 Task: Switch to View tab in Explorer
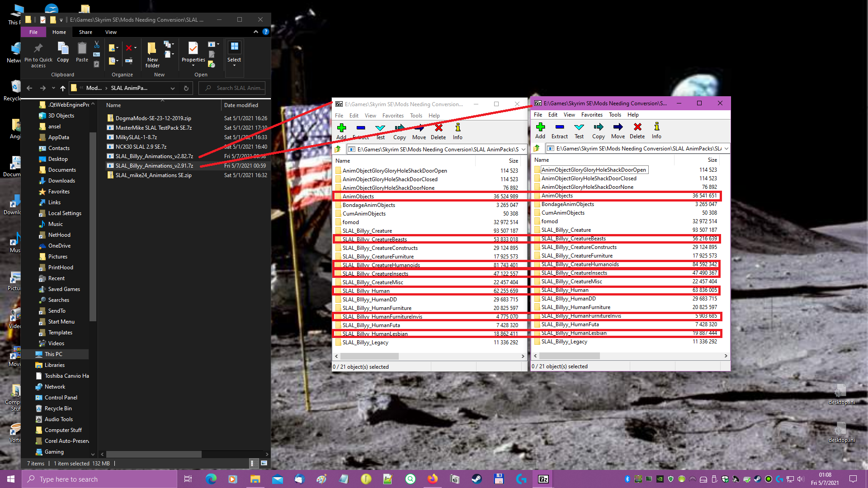111,32
